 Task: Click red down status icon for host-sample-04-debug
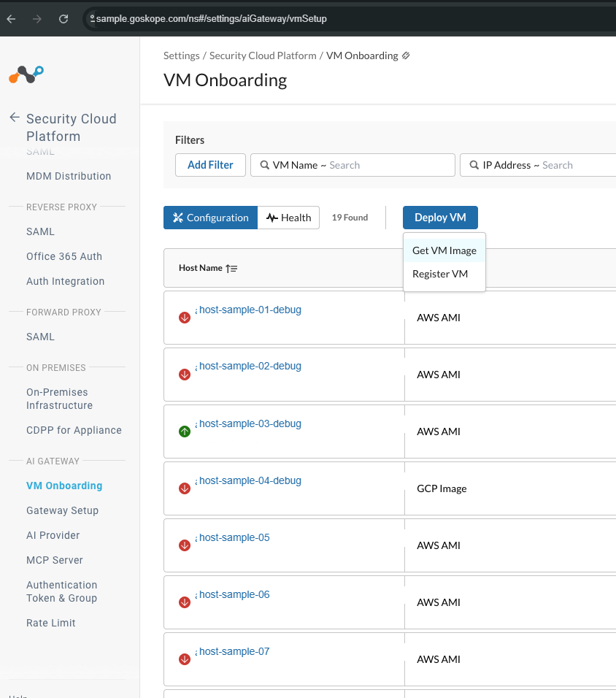click(x=185, y=488)
